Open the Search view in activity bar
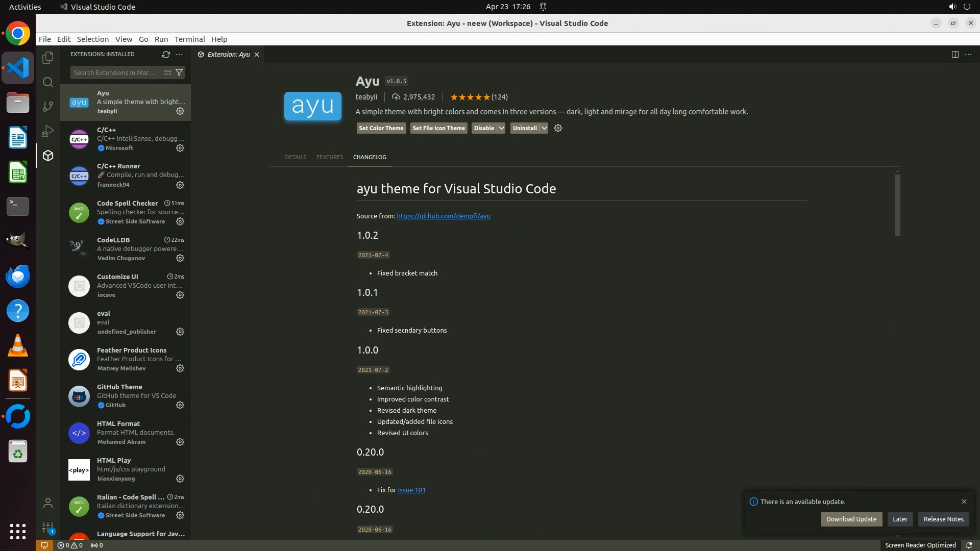 (48, 82)
